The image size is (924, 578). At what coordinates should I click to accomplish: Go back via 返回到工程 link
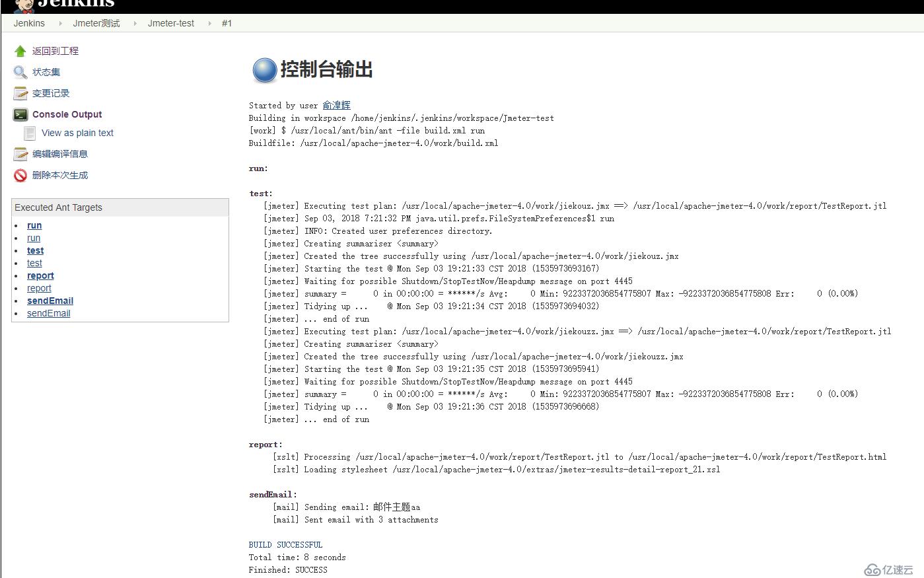point(55,51)
